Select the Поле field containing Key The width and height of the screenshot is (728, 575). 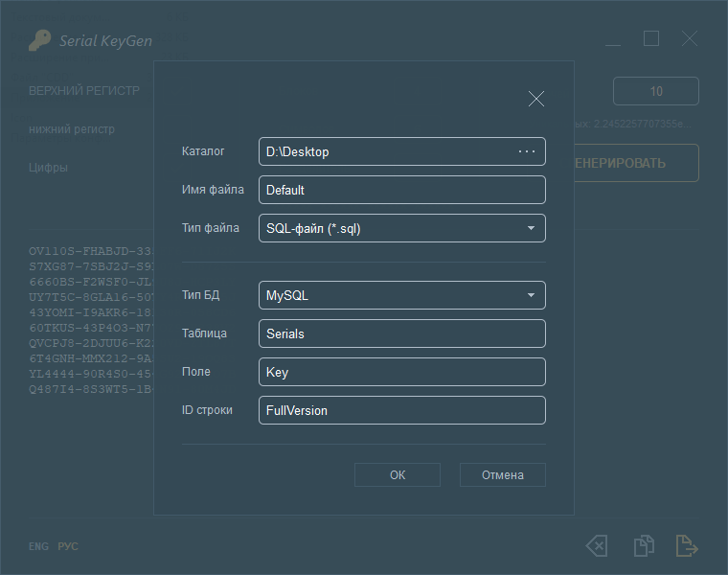click(x=401, y=372)
